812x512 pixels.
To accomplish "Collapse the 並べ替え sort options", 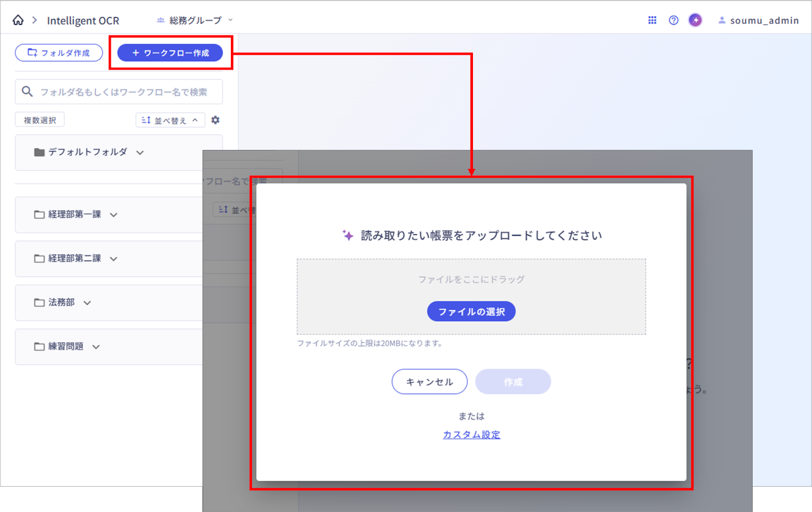I will click(x=194, y=120).
